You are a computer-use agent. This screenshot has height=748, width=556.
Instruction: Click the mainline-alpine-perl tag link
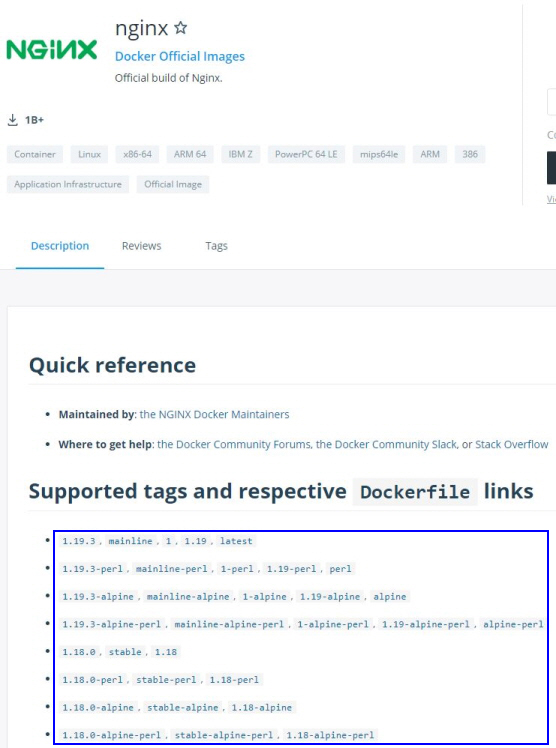tap(229, 624)
